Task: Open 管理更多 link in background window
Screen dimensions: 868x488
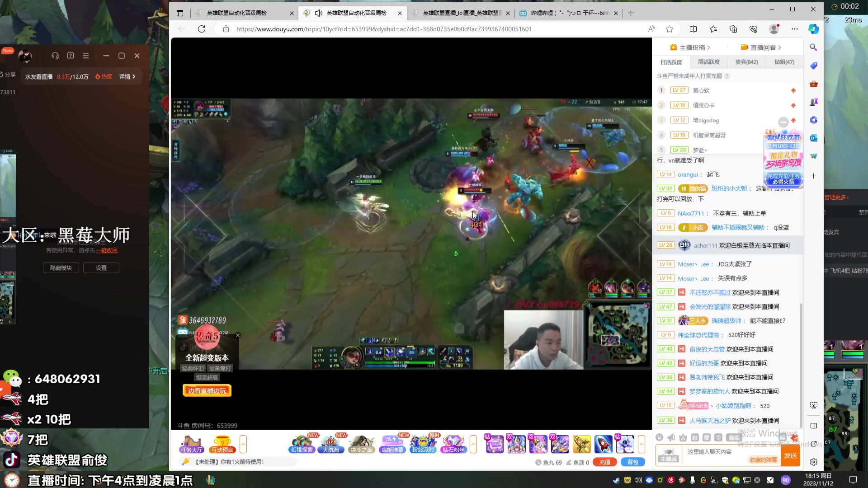Action: click(836, 197)
